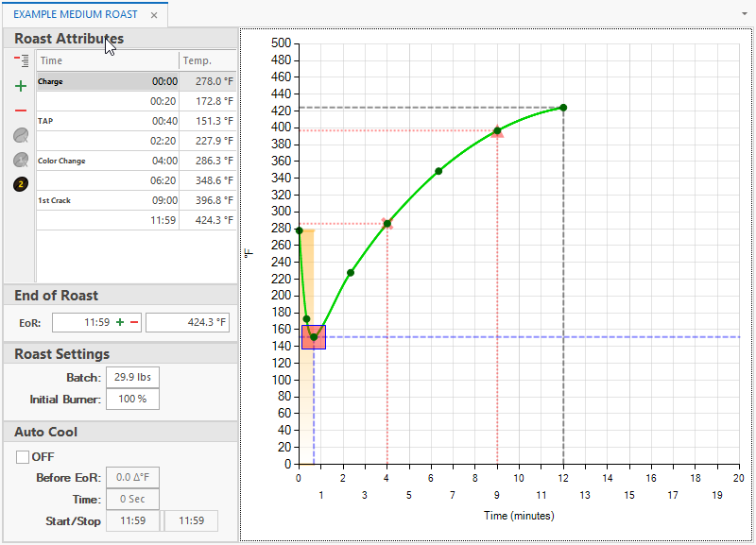Open tab list dropdown arrow at top right
Image resolution: width=756 pixels, height=545 pixels.
(x=746, y=15)
